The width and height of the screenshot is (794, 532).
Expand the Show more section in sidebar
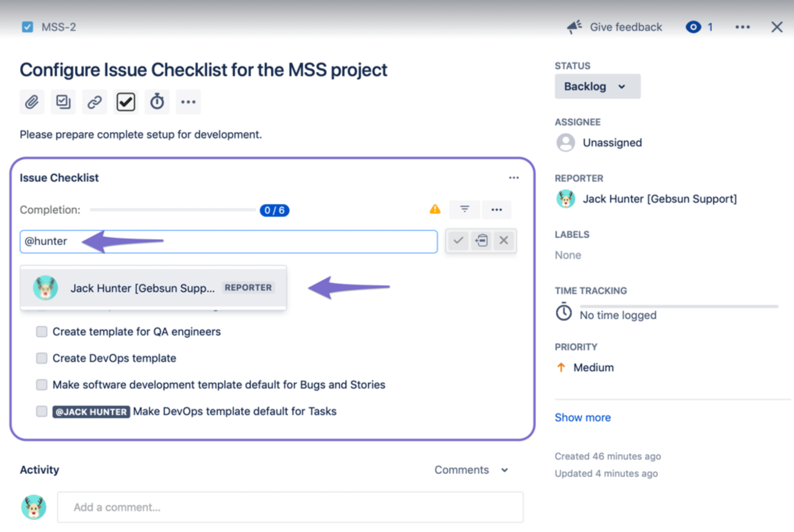583,417
